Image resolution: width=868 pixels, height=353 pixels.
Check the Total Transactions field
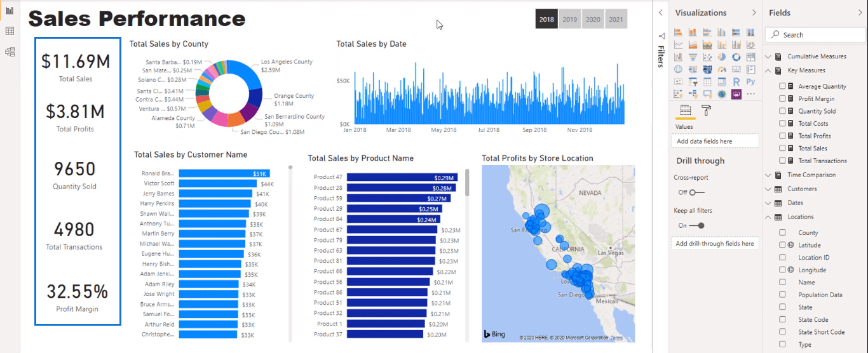coord(783,161)
